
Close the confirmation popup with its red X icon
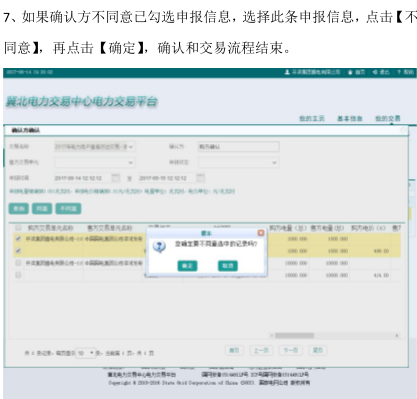tap(261, 233)
